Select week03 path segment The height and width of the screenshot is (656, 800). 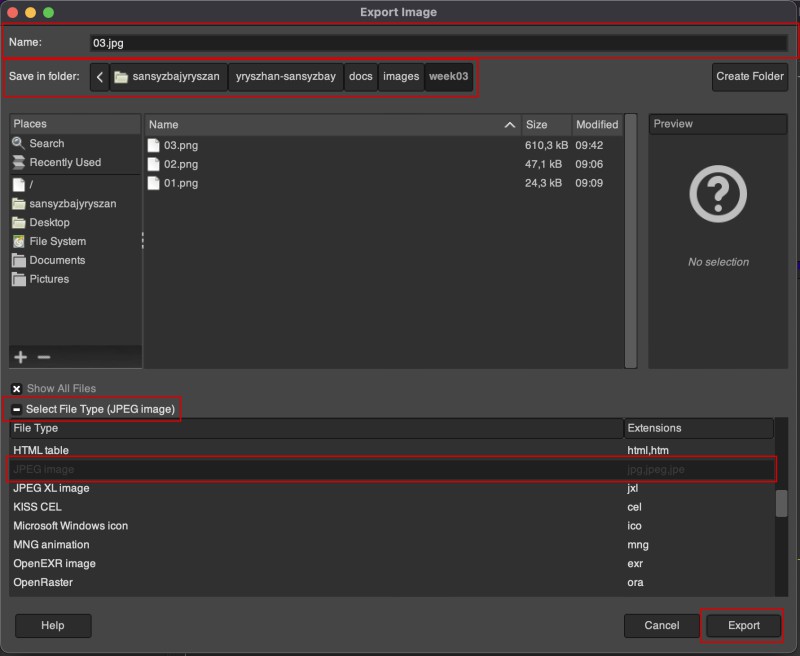point(448,77)
